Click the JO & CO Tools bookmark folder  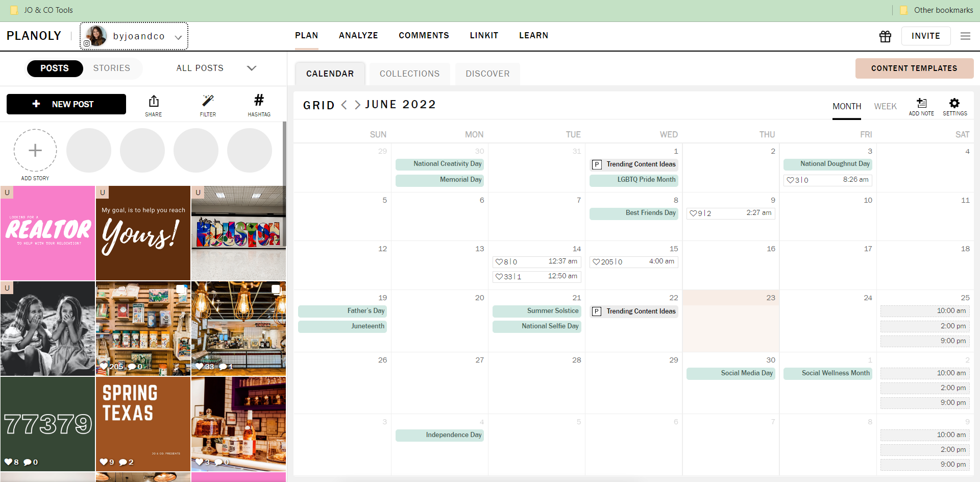click(x=42, y=10)
